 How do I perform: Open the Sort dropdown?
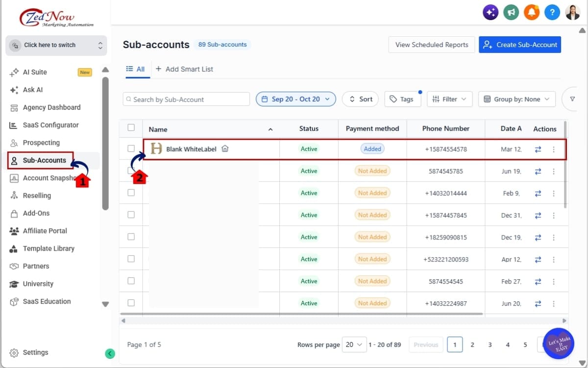360,99
